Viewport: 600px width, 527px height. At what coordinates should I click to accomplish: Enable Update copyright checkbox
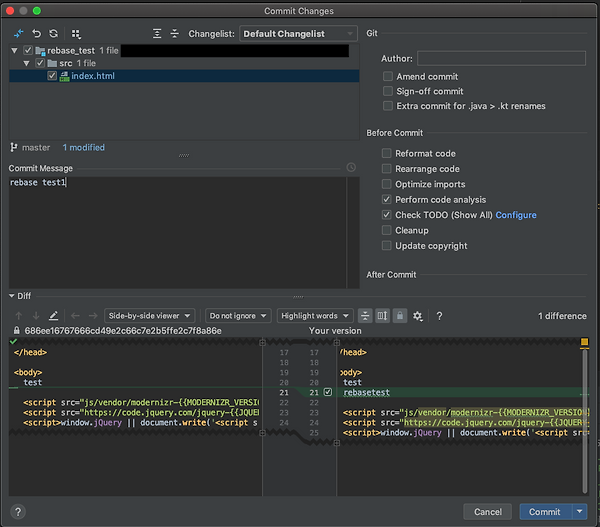[x=386, y=245]
